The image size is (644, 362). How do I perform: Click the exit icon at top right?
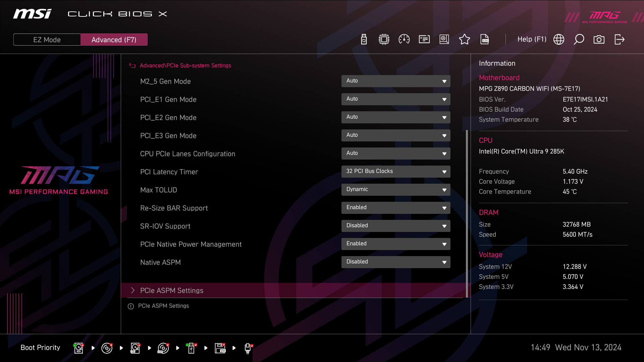[619, 40]
